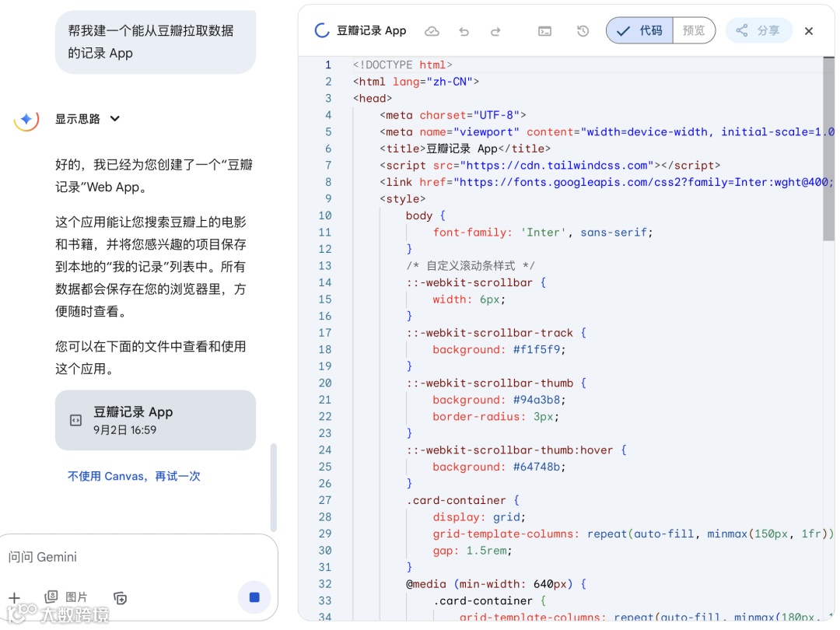
Task: Click the <head> tag on line 3
Action: pyautogui.click(x=373, y=99)
